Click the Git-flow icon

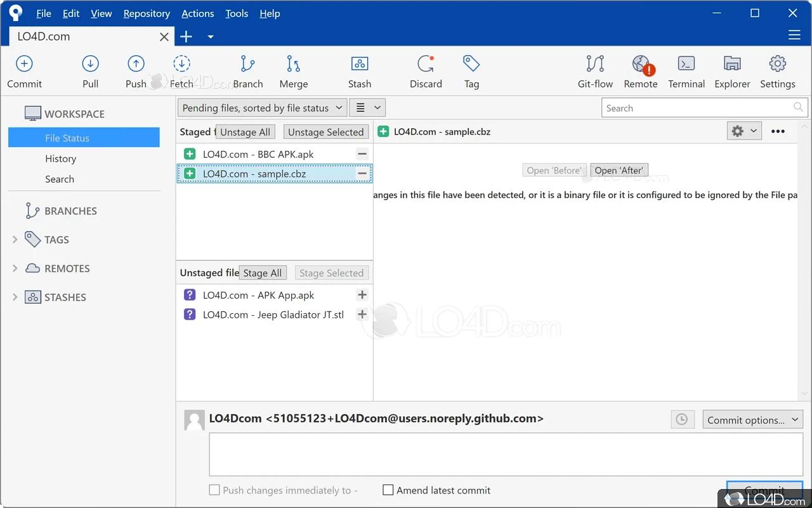tap(595, 70)
